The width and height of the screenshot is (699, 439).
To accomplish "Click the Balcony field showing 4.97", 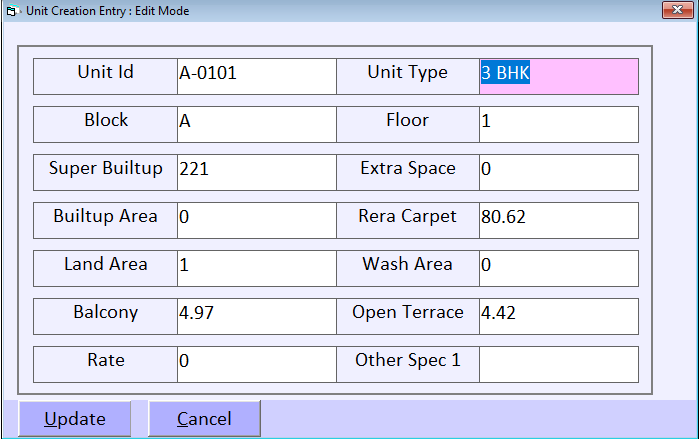I will (257, 316).
